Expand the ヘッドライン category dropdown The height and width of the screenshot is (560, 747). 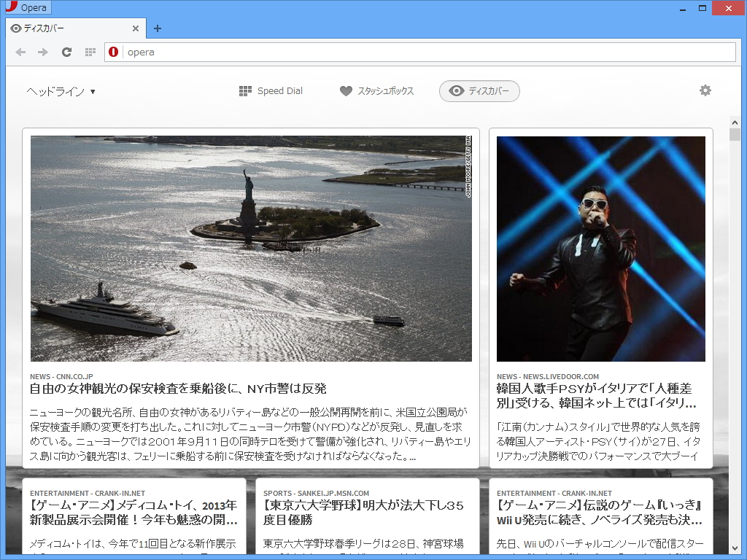click(61, 91)
